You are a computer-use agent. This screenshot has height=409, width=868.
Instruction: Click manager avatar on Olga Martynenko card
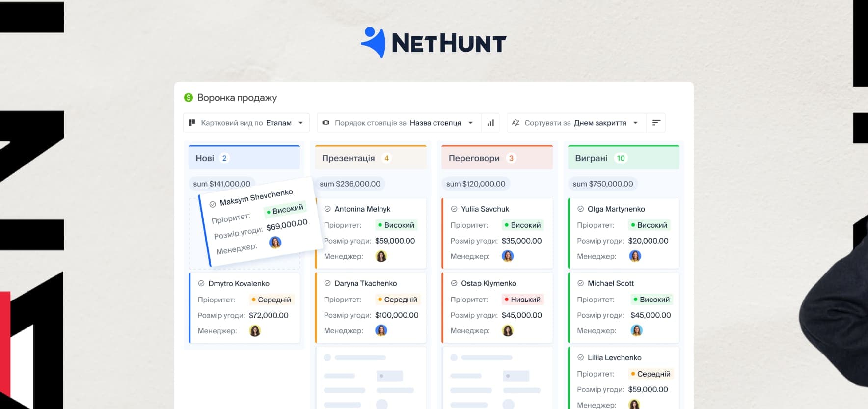[635, 256]
